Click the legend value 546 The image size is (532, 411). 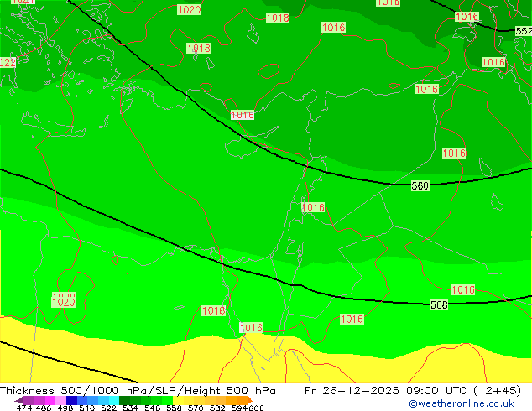(x=153, y=408)
